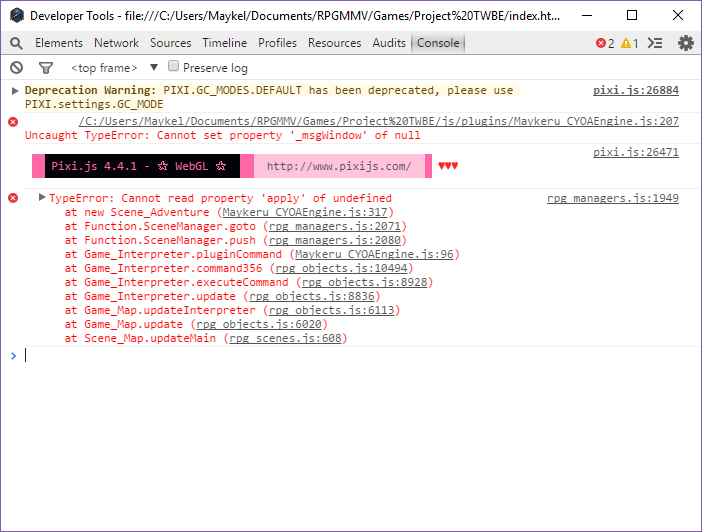The width and height of the screenshot is (702, 532).
Task: Open the Timeline tab
Action: coord(224,43)
